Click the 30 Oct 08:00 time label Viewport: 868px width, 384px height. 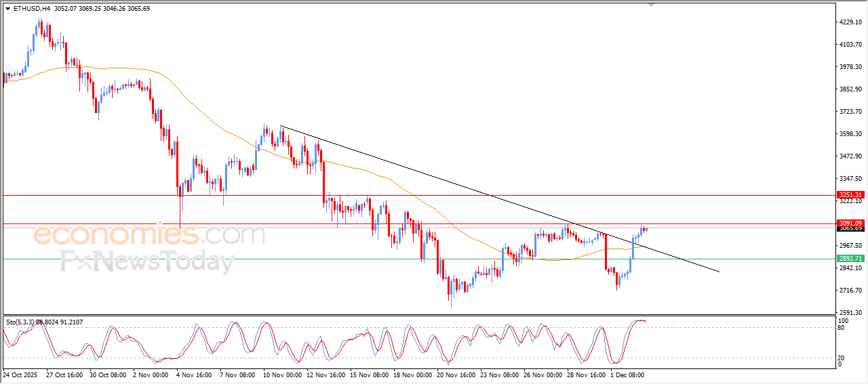[x=106, y=374]
